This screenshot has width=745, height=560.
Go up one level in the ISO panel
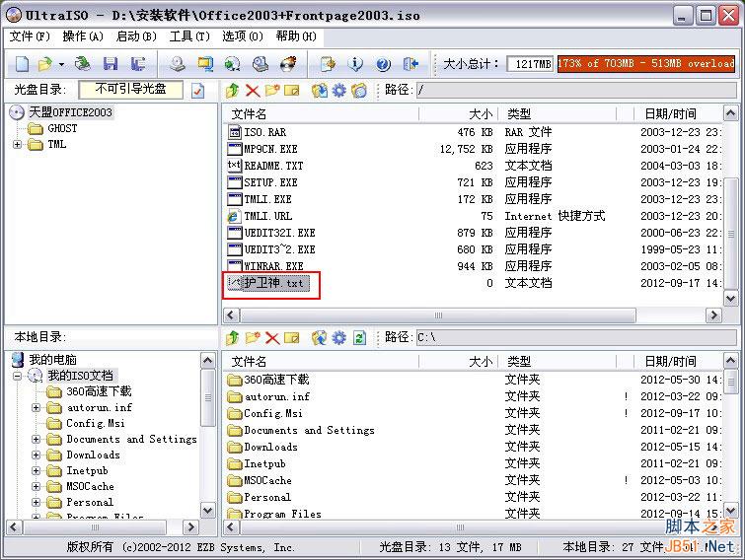[x=232, y=90]
